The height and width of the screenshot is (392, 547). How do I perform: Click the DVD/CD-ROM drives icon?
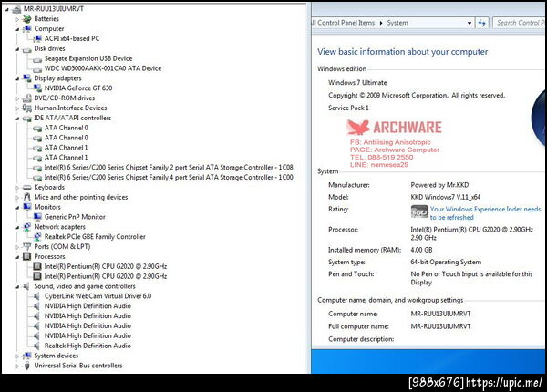pyautogui.click(x=26, y=98)
